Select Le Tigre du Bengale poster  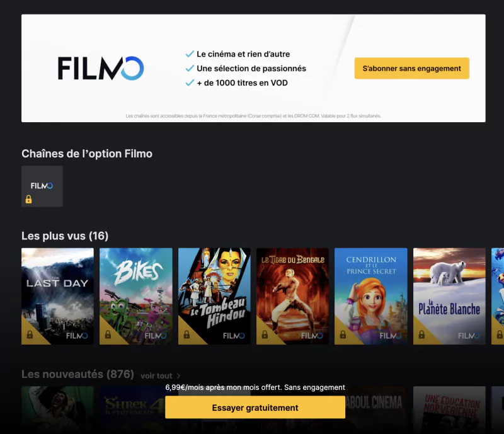click(292, 296)
